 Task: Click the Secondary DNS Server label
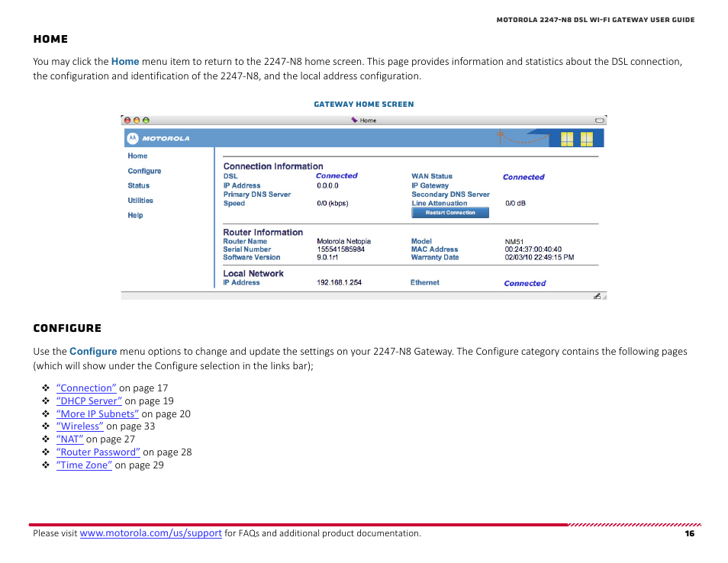[450, 195]
